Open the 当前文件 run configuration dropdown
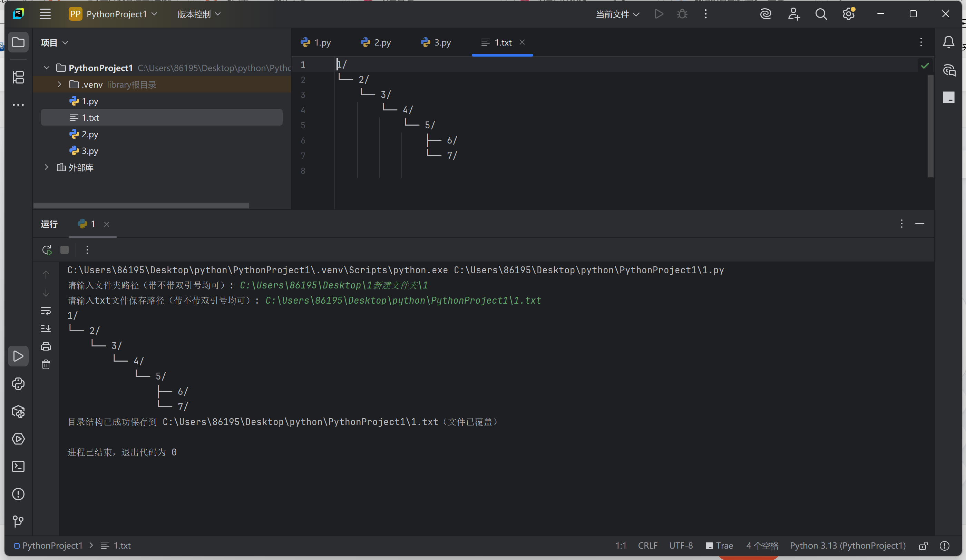 click(x=617, y=14)
